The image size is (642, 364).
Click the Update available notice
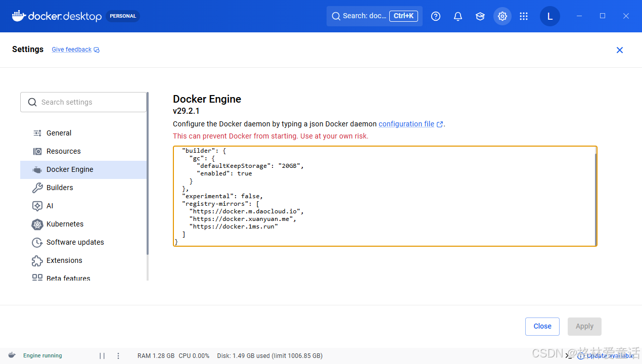[606, 355]
